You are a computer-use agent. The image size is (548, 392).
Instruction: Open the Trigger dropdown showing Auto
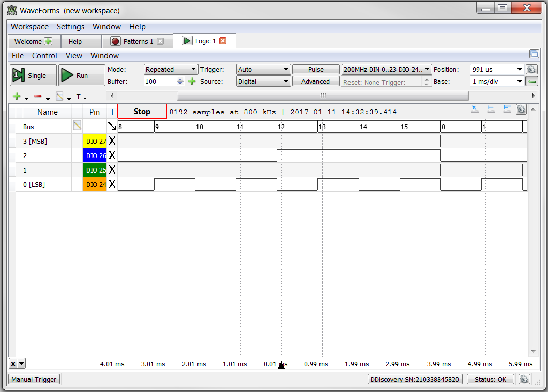click(x=263, y=69)
